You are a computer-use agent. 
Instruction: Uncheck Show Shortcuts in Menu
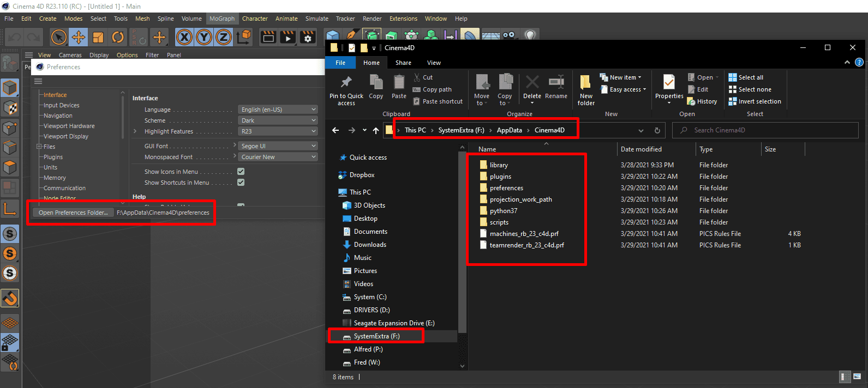[x=241, y=183]
